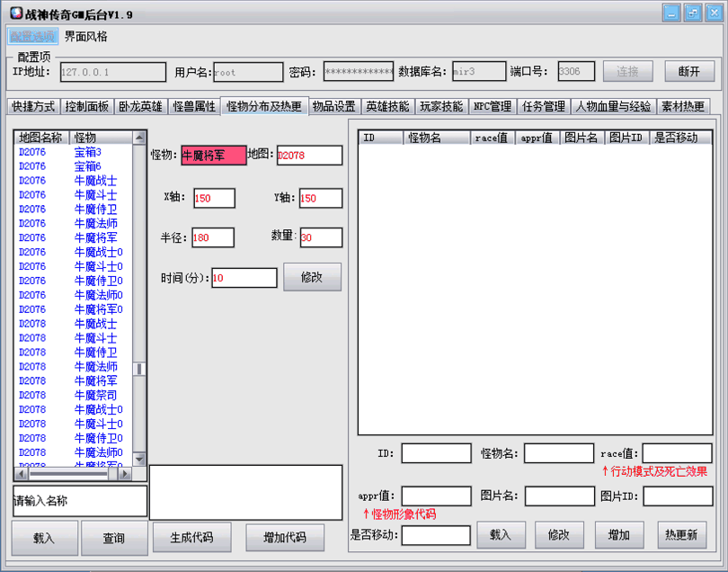Select the 牛魔将军0 row
Viewport: 728px width, 572px height.
pyautogui.click(x=75, y=309)
